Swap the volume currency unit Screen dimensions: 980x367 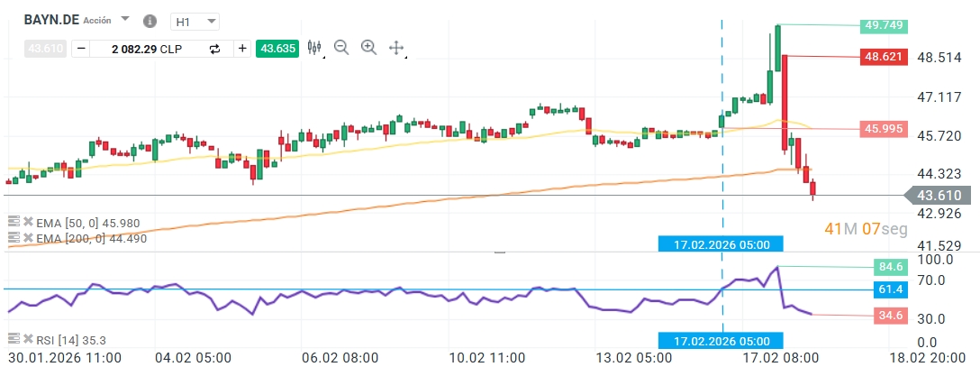point(214,49)
